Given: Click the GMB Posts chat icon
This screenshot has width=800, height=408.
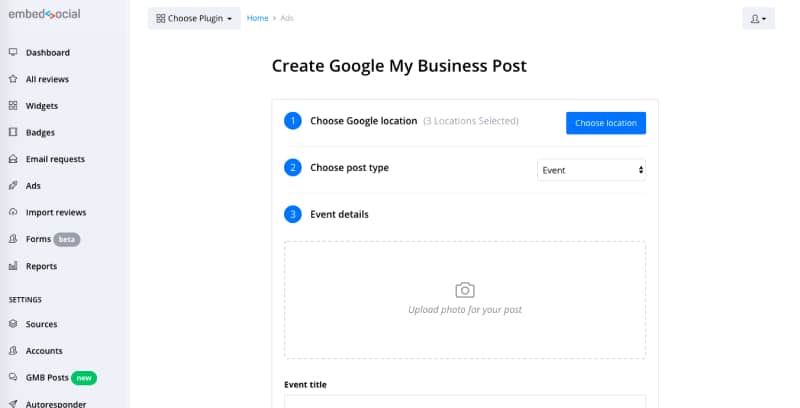Looking at the screenshot, I should pos(13,377).
